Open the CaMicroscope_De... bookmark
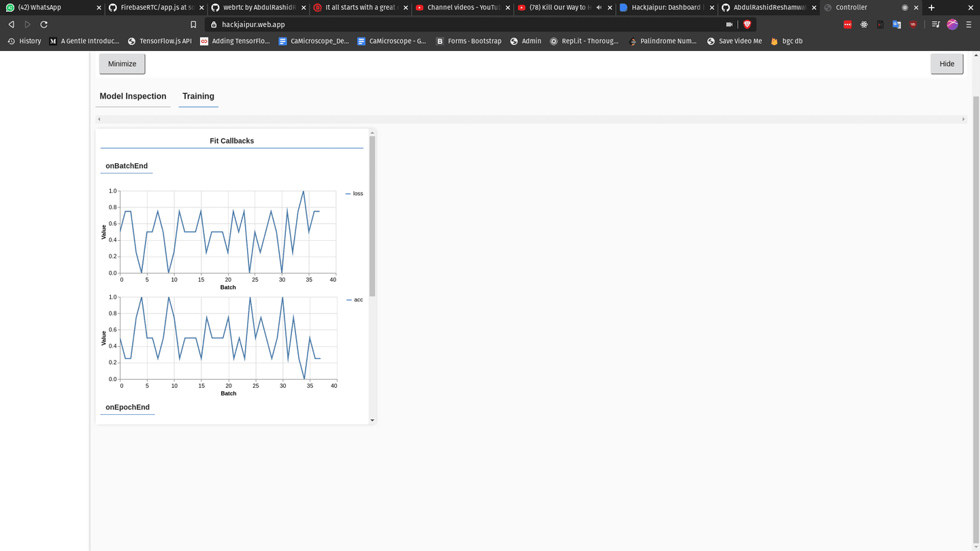 point(314,41)
